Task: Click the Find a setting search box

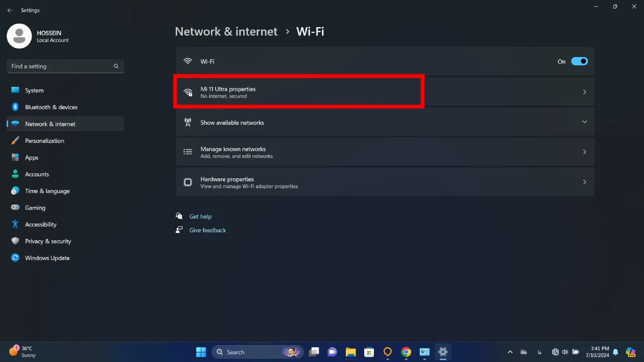Action: pyautogui.click(x=61, y=66)
